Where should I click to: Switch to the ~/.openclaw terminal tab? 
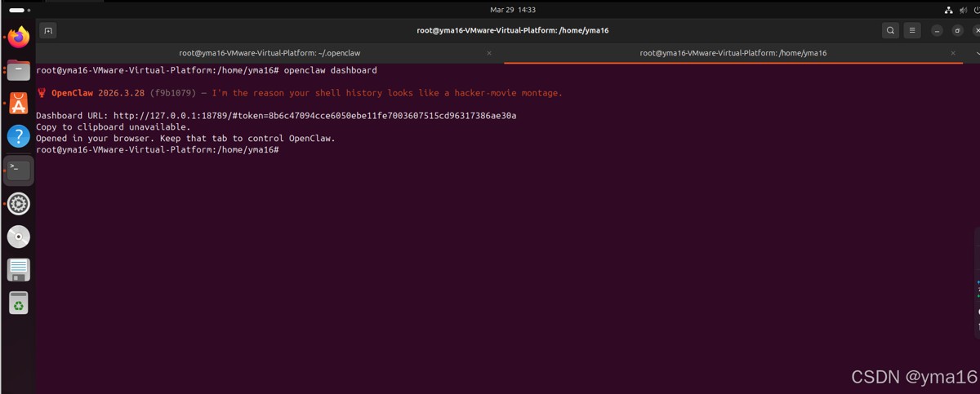[269, 53]
